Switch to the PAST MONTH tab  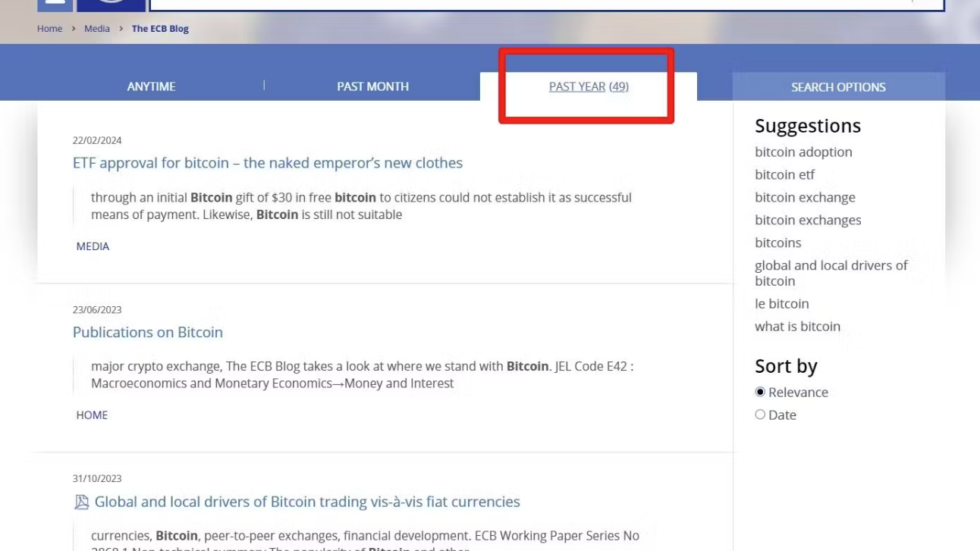pos(372,86)
